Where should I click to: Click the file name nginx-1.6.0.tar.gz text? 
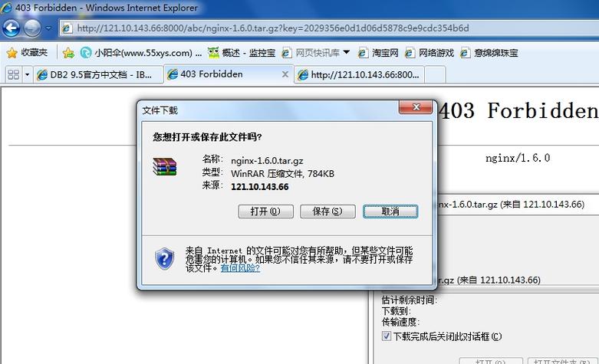click(267, 161)
